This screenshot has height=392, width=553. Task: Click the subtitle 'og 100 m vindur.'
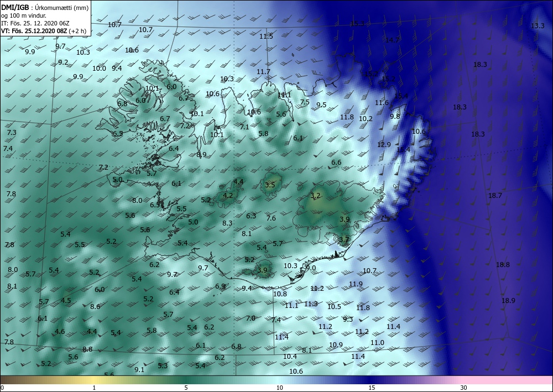[x=24, y=15]
